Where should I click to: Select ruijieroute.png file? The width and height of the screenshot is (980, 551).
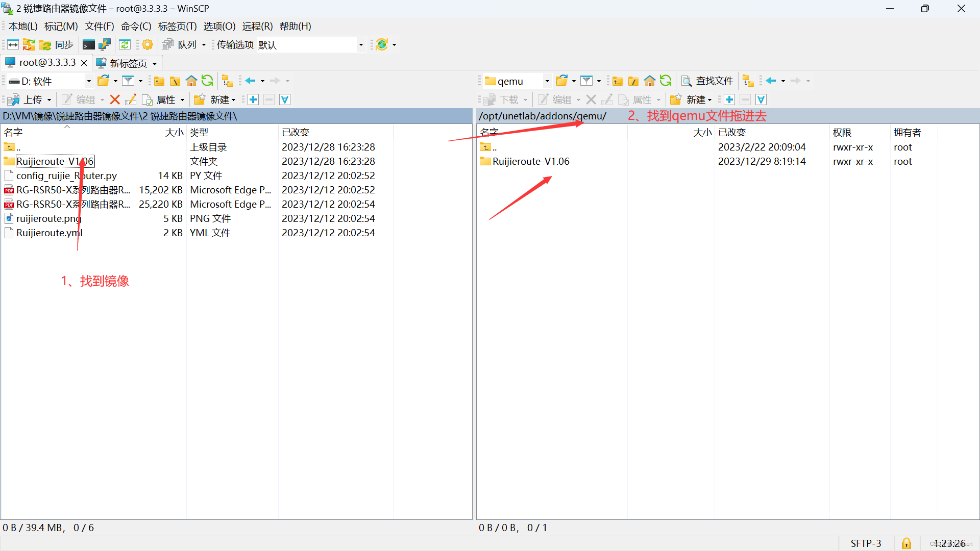click(x=48, y=218)
